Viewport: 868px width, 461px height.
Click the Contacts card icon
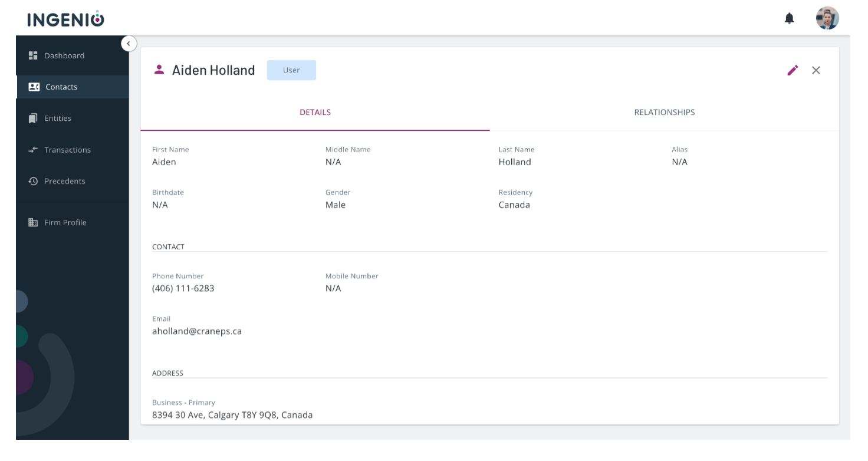(x=34, y=87)
